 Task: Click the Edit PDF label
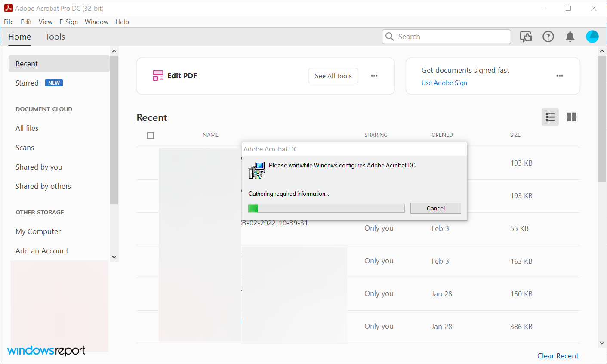[x=182, y=76]
